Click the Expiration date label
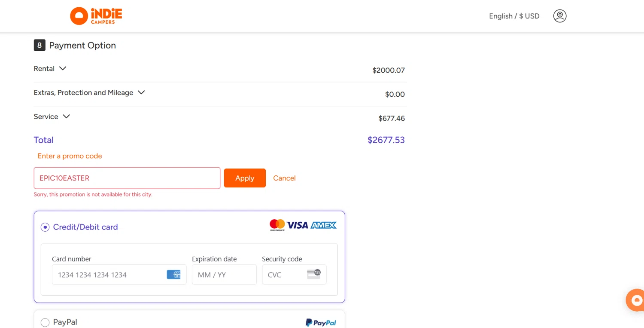644x328 pixels. click(x=214, y=259)
